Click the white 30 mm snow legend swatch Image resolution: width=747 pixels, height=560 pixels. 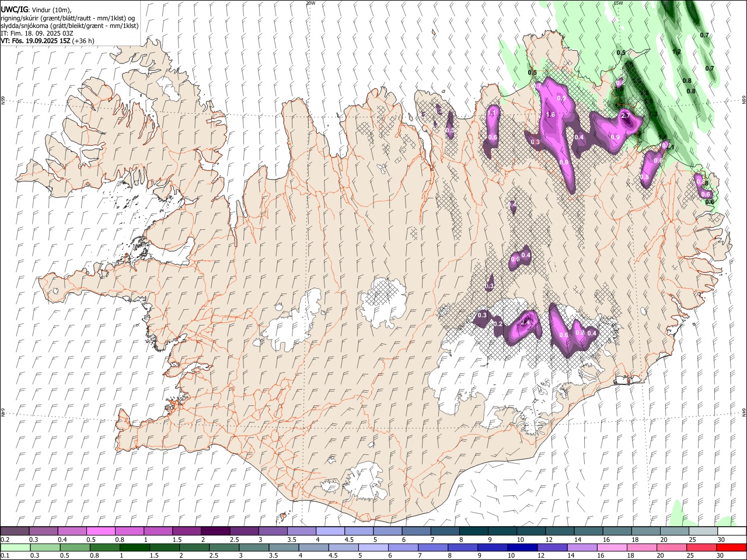click(732, 531)
